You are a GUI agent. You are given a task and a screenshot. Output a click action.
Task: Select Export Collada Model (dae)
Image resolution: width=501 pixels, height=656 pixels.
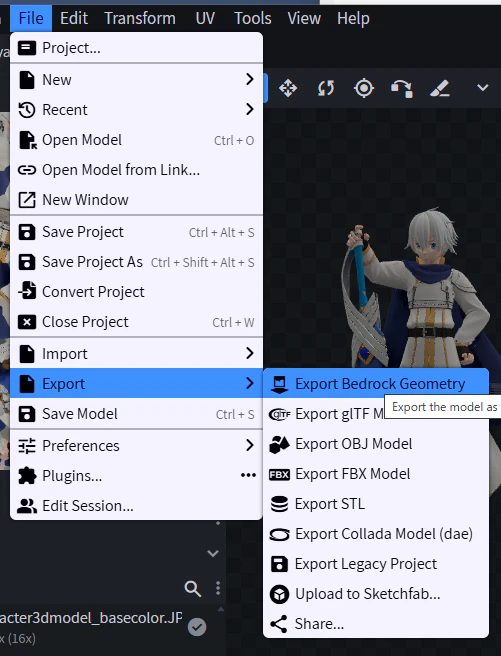[x=376, y=534]
